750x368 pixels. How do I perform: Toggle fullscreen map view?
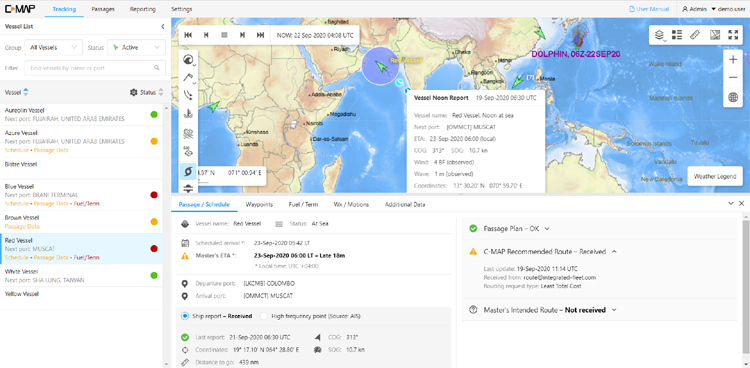point(733,34)
